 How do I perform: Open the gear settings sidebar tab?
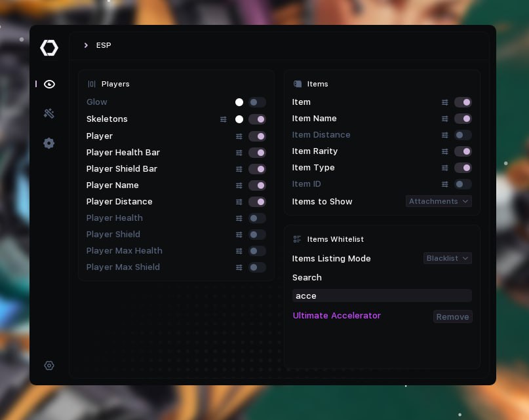pyautogui.click(x=49, y=143)
